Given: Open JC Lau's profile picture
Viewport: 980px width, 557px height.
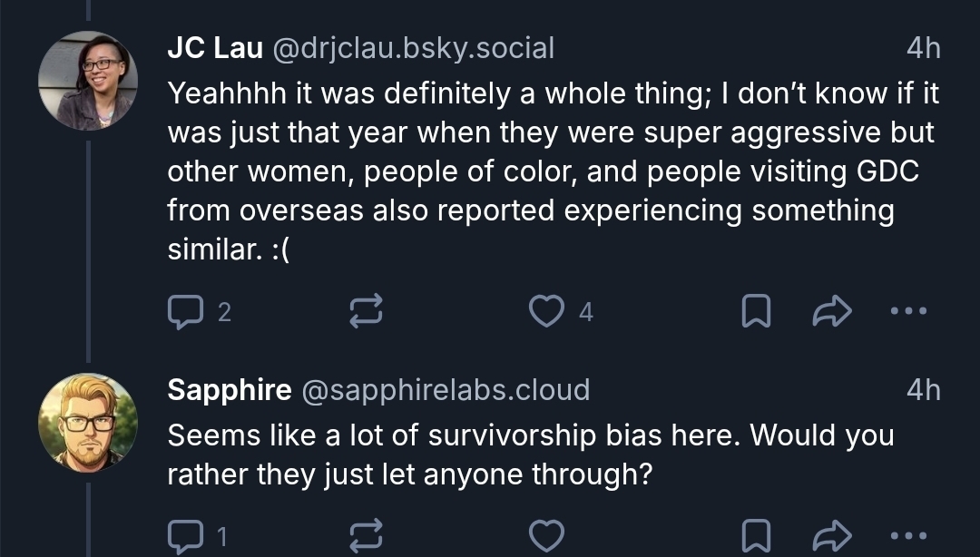Looking at the screenshot, I should pyautogui.click(x=88, y=81).
